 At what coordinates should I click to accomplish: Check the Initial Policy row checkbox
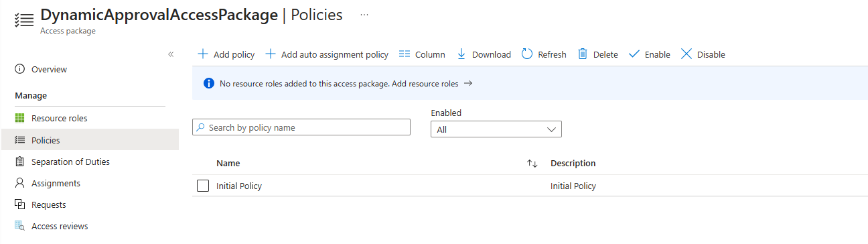[x=203, y=186]
